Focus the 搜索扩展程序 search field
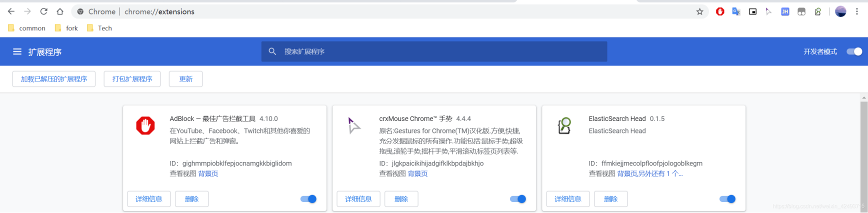The width and height of the screenshot is (868, 213). coord(434,51)
